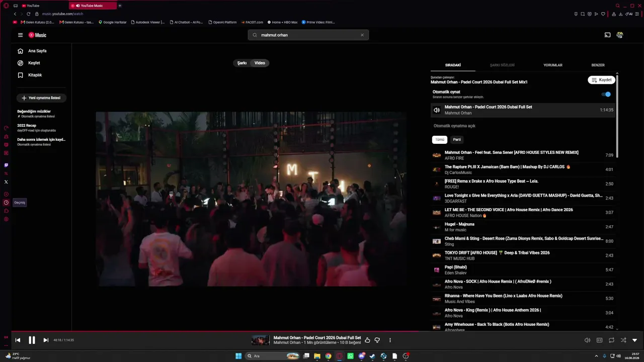The image size is (644, 362).
Task: Click the Hugel - Majnuna thumbnail
Action: 437,227
